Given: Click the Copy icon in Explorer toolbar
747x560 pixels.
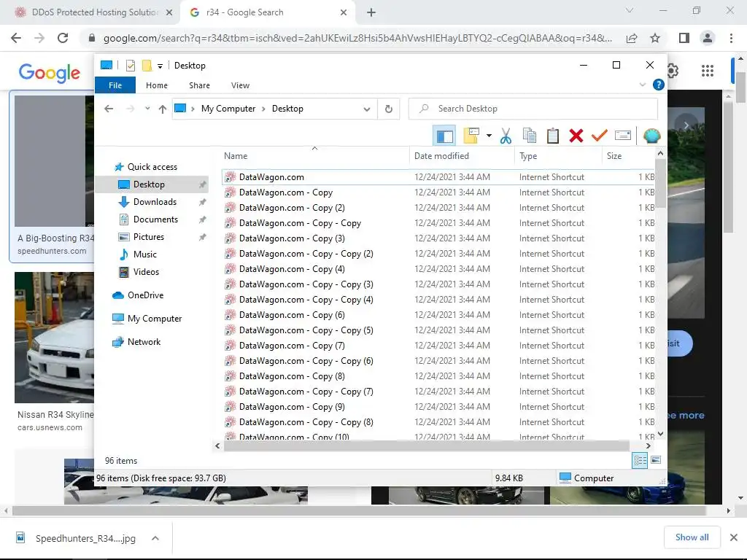Looking at the screenshot, I should point(530,136).
